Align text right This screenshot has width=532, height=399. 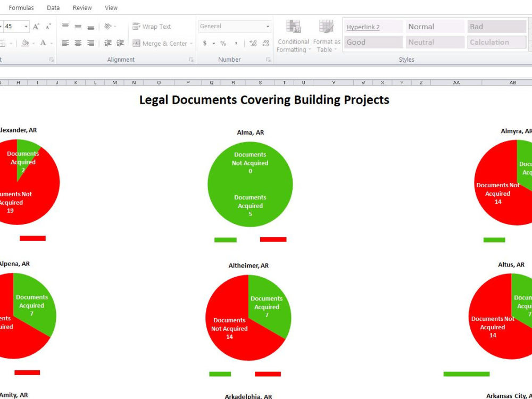pyautogui.click(x=90, y=43)
